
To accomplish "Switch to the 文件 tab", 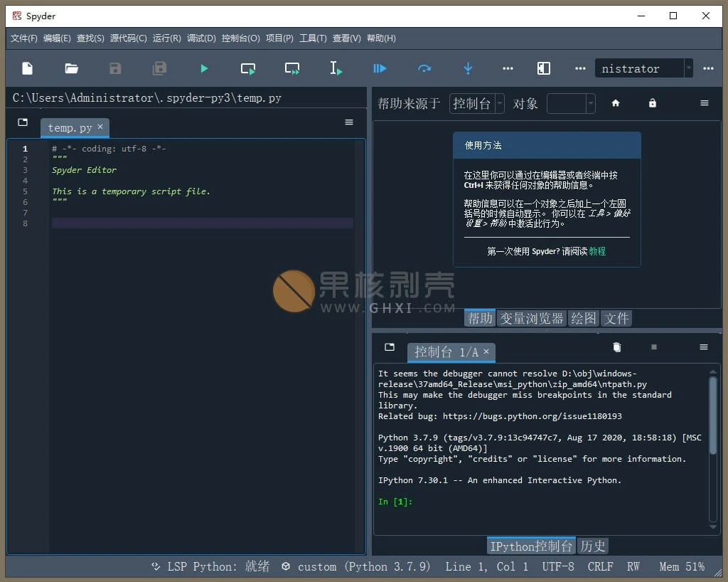I will [x=616, y=318].
